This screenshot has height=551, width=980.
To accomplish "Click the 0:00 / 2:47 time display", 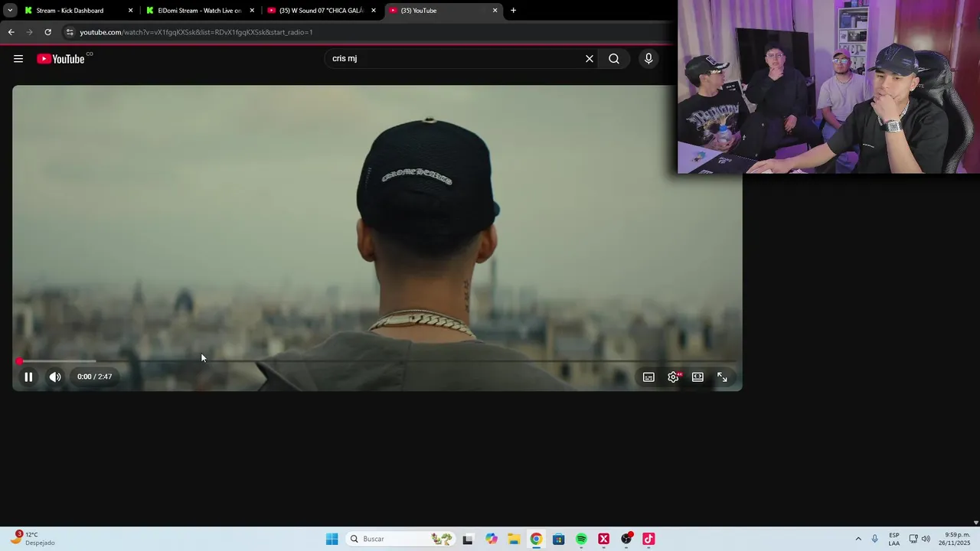I will pos(95,377).
